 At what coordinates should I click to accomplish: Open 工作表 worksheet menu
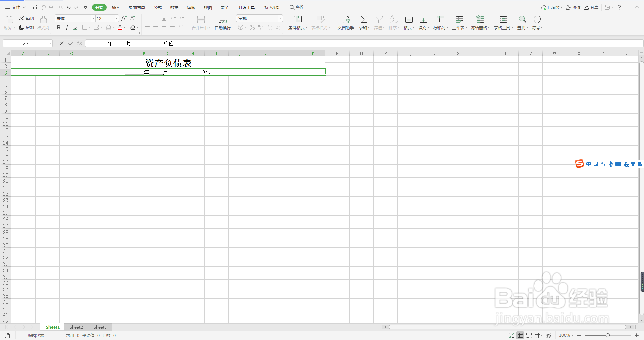coord(460,23)
